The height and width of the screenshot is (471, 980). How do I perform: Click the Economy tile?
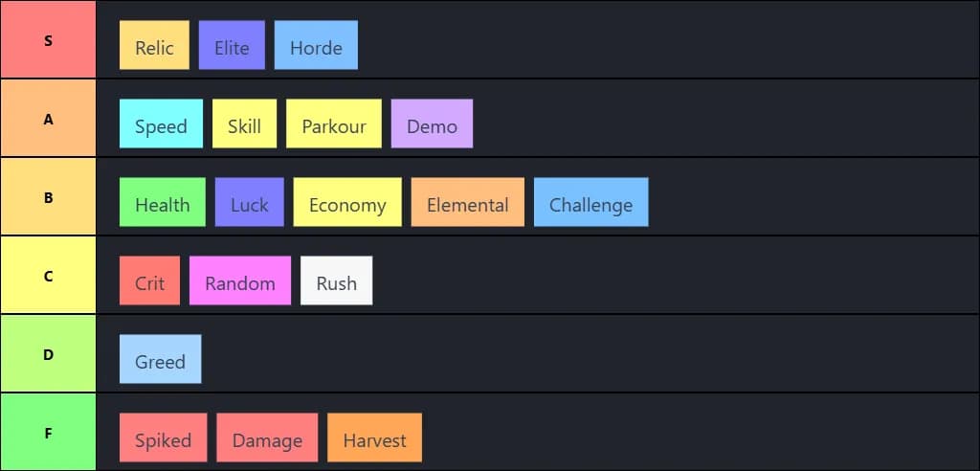point(347,202)
